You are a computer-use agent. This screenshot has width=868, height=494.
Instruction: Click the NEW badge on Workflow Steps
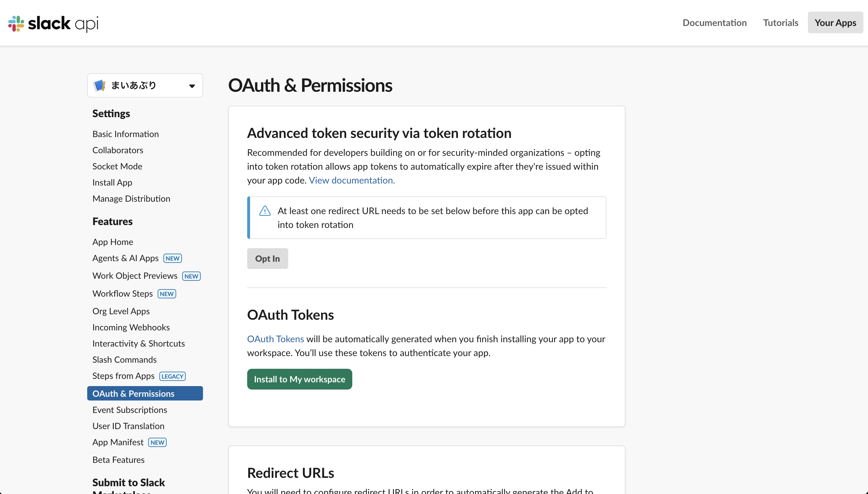click(166, 293)
